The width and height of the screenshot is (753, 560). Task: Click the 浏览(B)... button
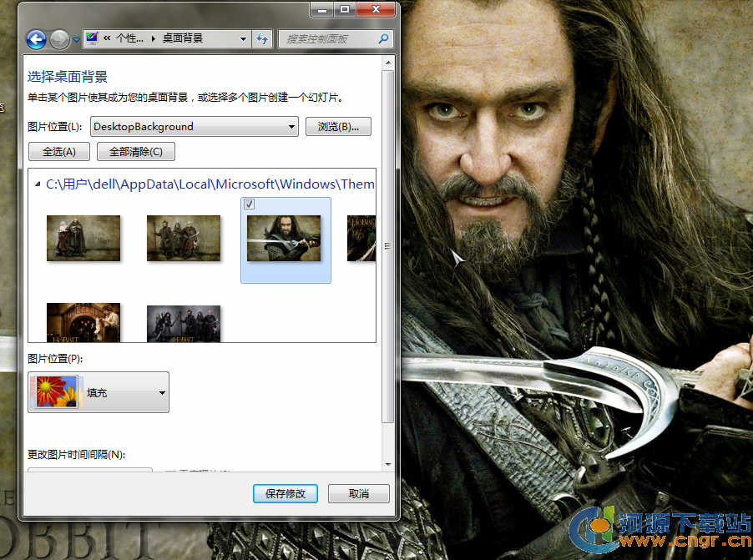point(338,127)
